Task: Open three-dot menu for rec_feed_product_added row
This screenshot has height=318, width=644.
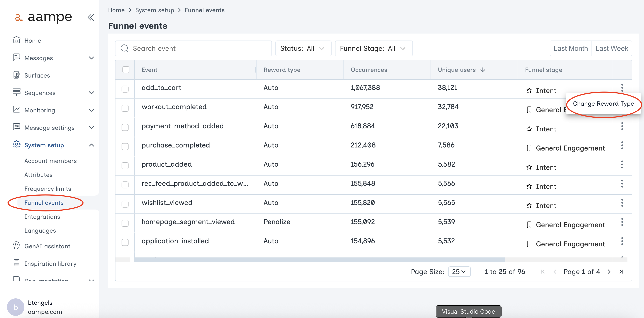Action: [x=622, y=184]
